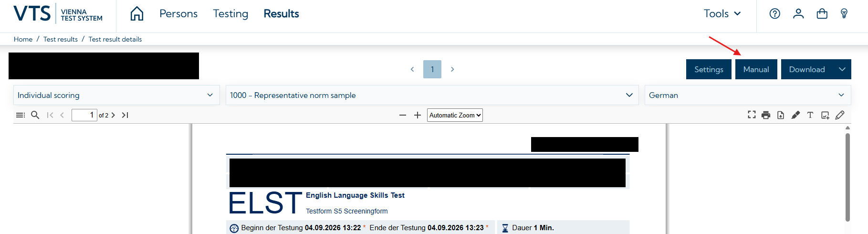The height and width of the screenshot is (234, 868).
Task: Click the PDF vertical scrollbar thumb
Action: pyautogui.click(x=847, y=177)
